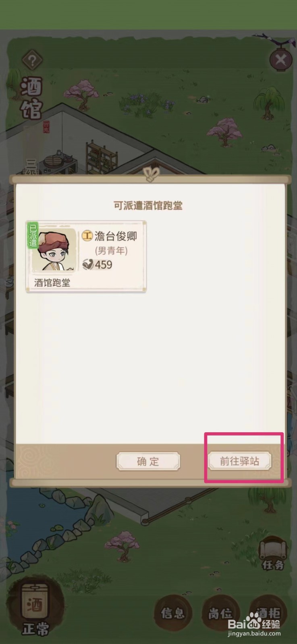Click the 酒馆跑堂 job label on the card
Image resolution: width=297 pixels, height=644 pixels.
coord(52,282)
